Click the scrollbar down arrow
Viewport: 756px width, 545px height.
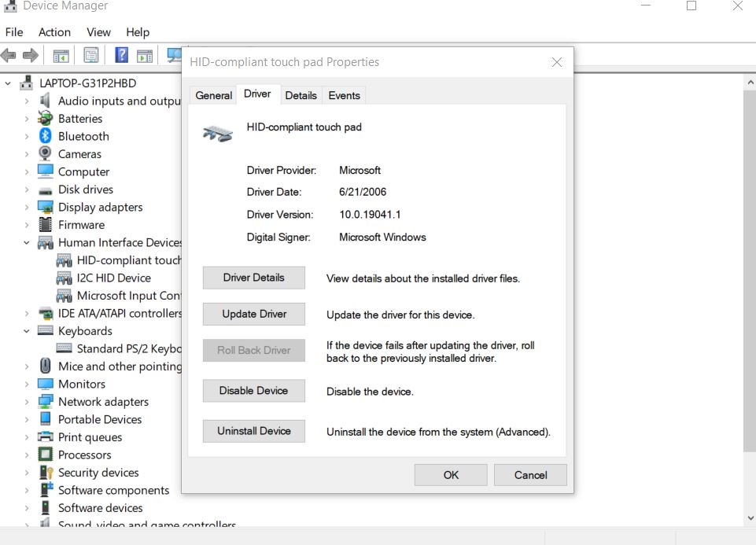coord(750,518)
